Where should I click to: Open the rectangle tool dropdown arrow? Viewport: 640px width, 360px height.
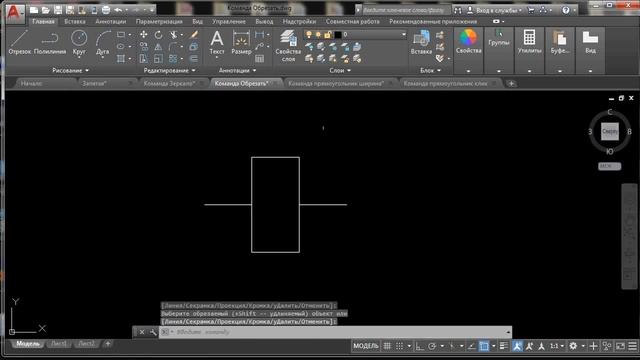coord(130,35)
